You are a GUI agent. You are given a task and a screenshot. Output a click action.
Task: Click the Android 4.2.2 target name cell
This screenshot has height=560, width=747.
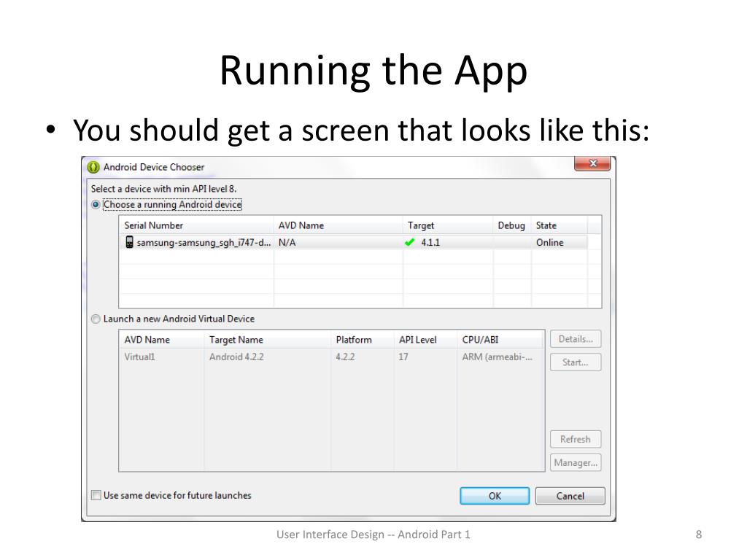pos(236,357)
